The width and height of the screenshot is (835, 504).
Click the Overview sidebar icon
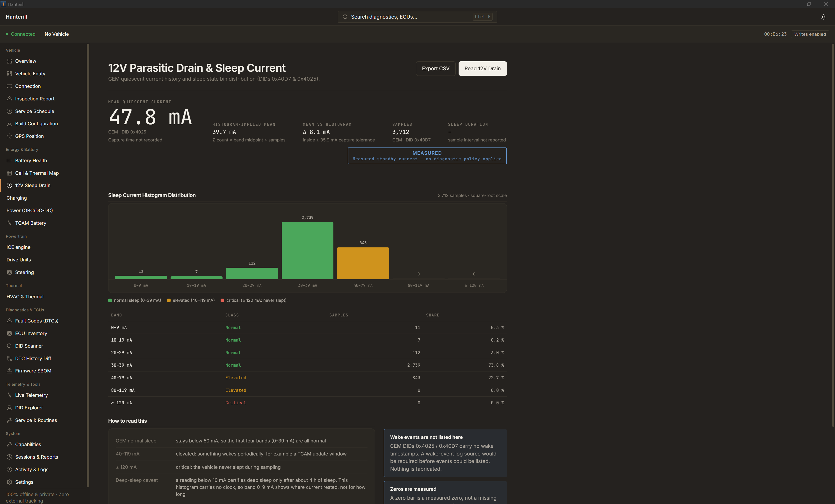(9, 61)
